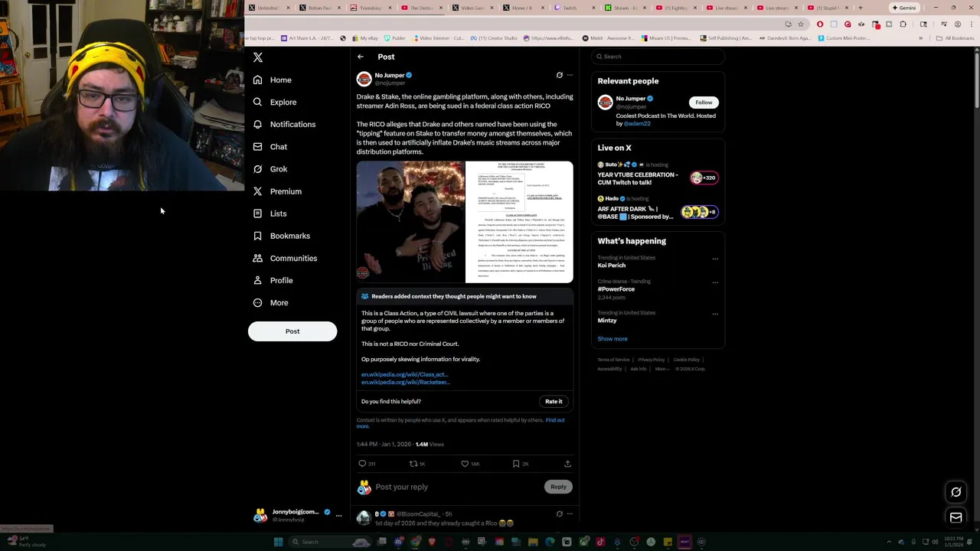Open the court document image
980x551 pixels.
click(x=519, y=222)
